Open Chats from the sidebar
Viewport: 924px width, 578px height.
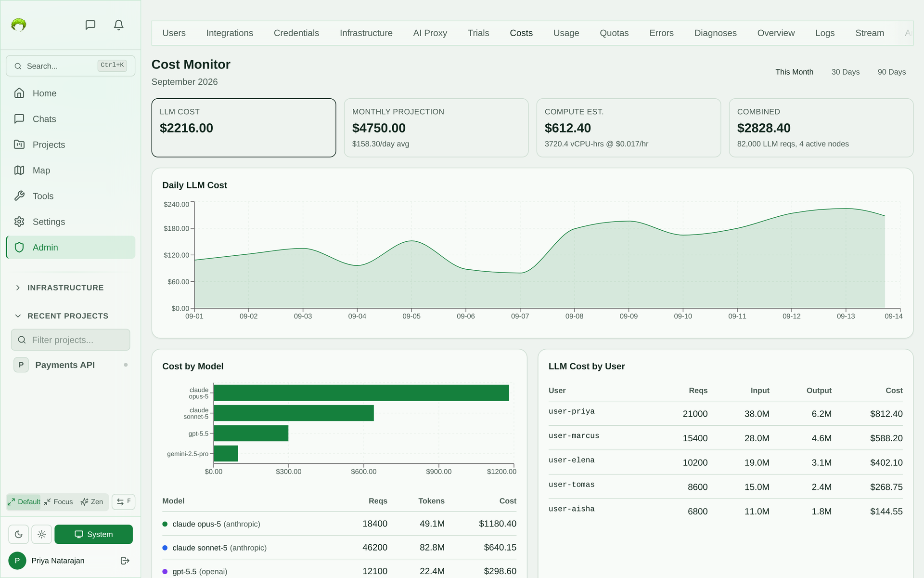coord(70,119)
